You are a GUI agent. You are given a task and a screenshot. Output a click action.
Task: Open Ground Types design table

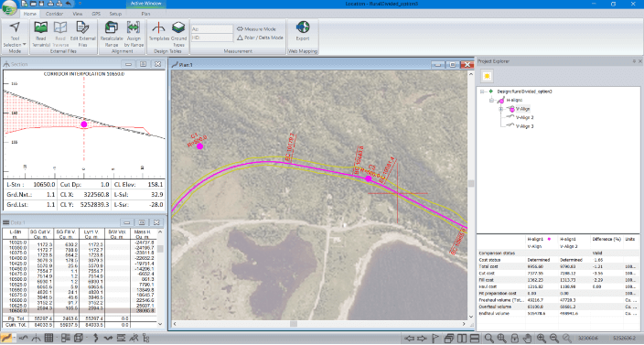[x=178, y=34]
